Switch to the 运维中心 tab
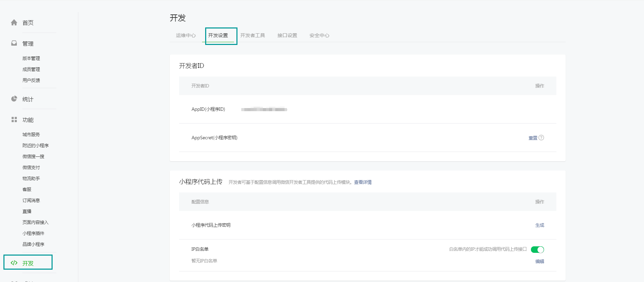Viewport: 644px width, 282px height. [x=186, y=35]
